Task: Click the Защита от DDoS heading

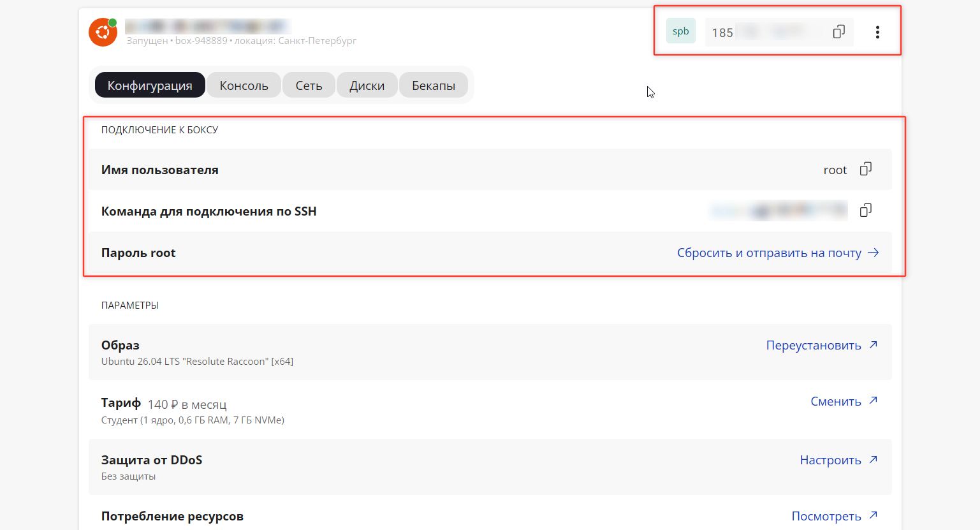Action: (152, 460)
